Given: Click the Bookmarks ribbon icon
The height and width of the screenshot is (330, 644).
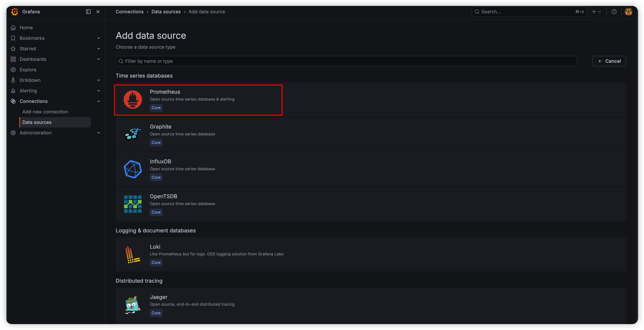Looking at the screenshot, I should (x=13, y=38).
